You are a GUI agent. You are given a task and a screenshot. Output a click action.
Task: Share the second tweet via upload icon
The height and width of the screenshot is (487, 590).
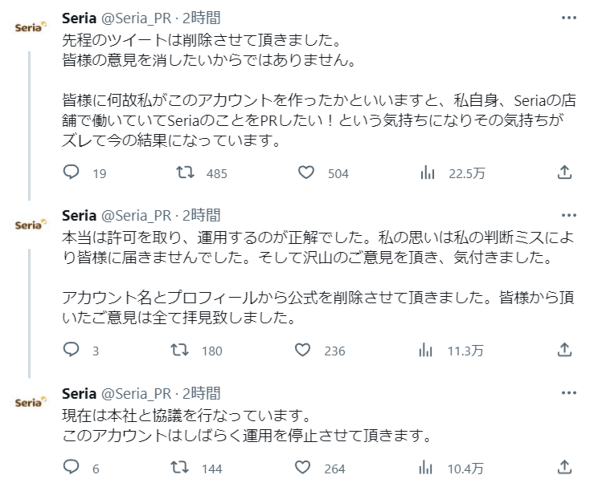coord(564,350)
